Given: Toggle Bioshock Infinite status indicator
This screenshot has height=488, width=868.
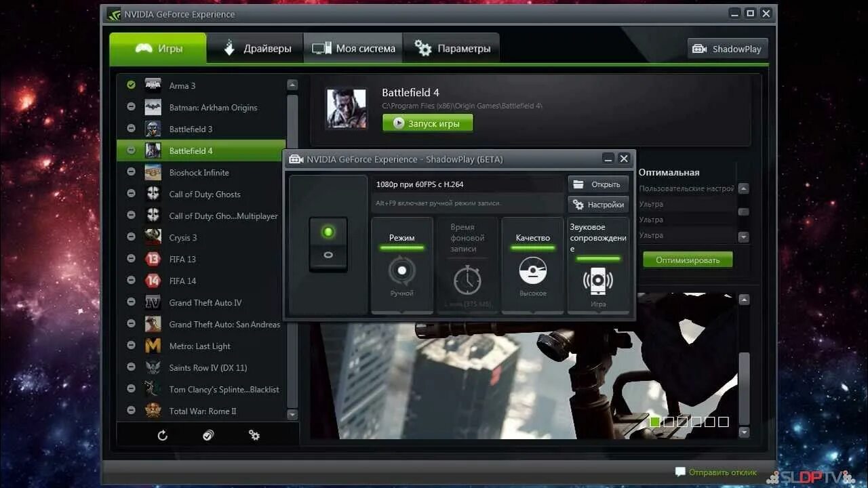Looking at the screenshot, I should pos(131,172).
